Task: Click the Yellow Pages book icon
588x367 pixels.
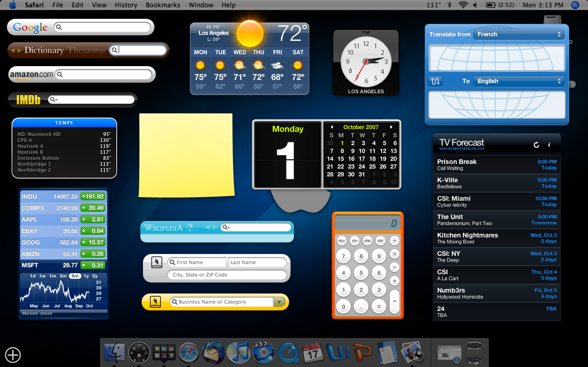Action: pos(156,302)
